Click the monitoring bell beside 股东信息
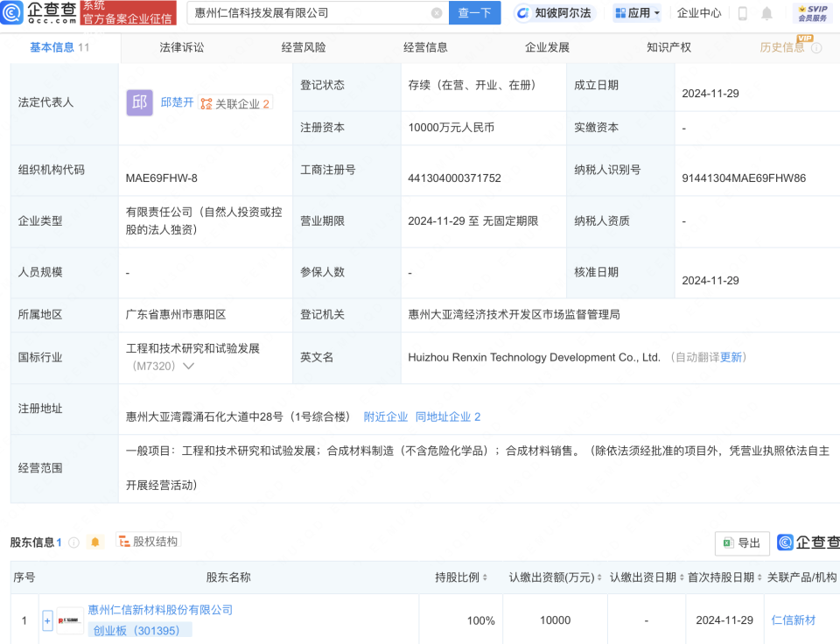The image size is (840, 644). (96, 542)
